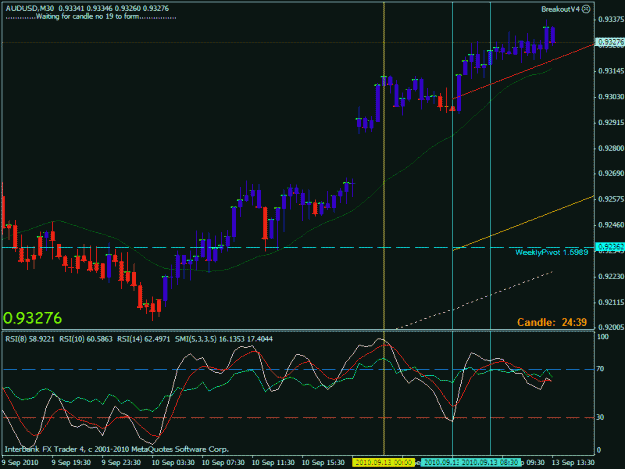Click the 13 Sep 13:30 time axis label
Image resolution: width=625 pixels, height=469 pixels.
[573, 463]
